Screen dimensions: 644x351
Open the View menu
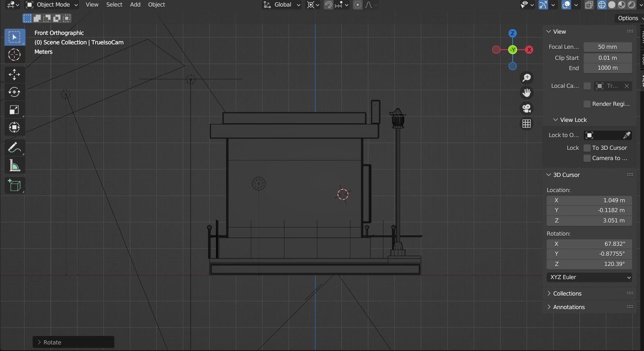pos(92,5)
